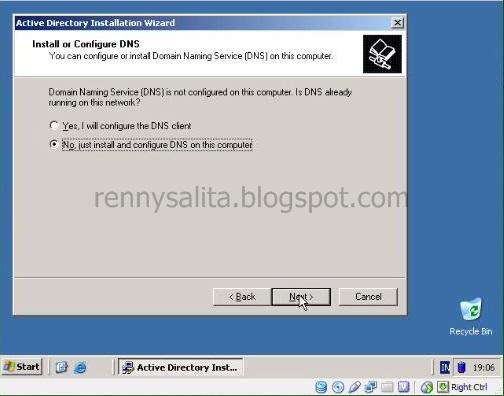Launch Internet Explorer from quick launch
Screen dimensions: 504x396
point(80,367)
